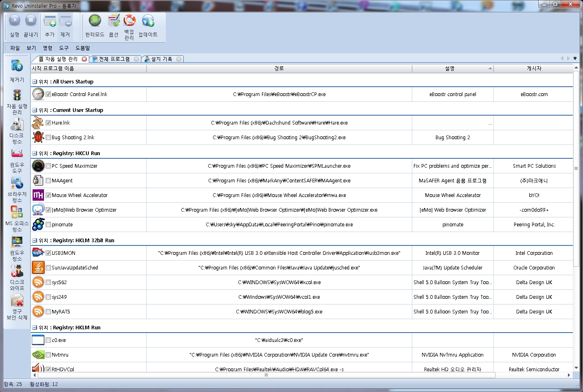Image resolution: width=583 pixels, height=392 pixels.
Task: Activate 헌터모드 (Hunter Mode) icon
Action: coord(95,20)
